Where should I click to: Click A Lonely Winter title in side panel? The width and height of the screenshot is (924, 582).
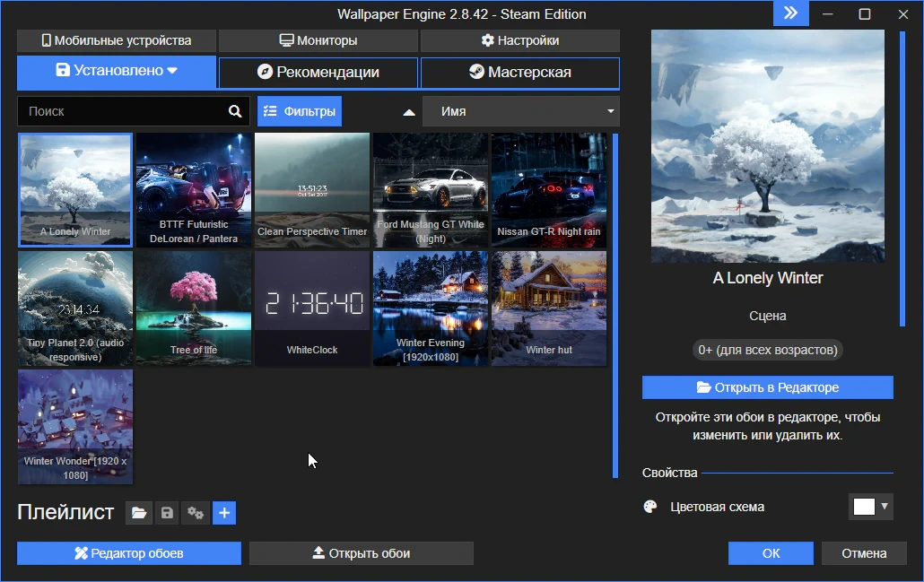pos(768,278)
